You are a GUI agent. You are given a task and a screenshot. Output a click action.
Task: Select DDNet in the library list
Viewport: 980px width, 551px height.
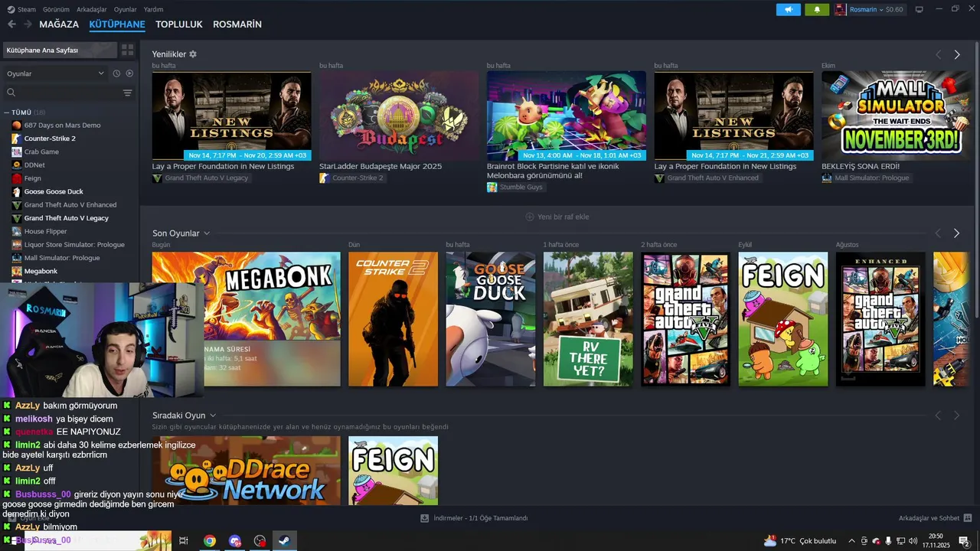[34, 165]
